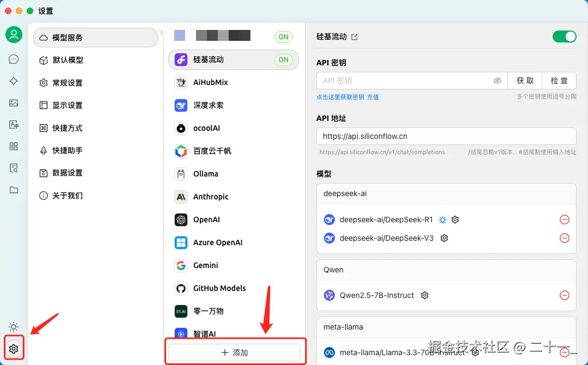Open the 快捷方式 settings section
The width and height of the screenshot is (588, 365).
[95, 128]
